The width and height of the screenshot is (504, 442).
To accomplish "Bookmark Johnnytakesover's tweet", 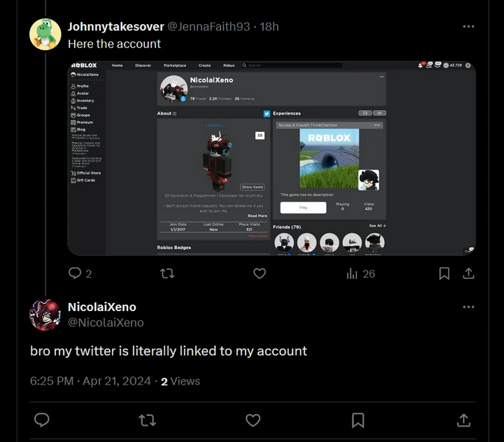I will [444, 274].
